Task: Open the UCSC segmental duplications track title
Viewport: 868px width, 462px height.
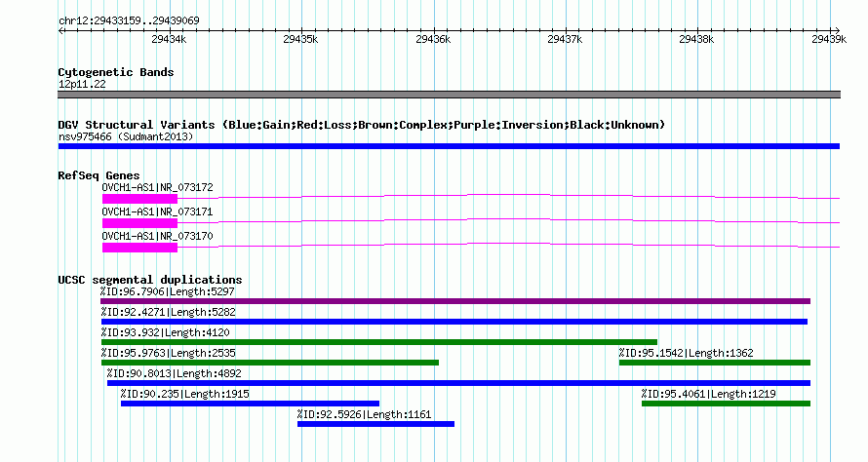Action: coord(150,280)
